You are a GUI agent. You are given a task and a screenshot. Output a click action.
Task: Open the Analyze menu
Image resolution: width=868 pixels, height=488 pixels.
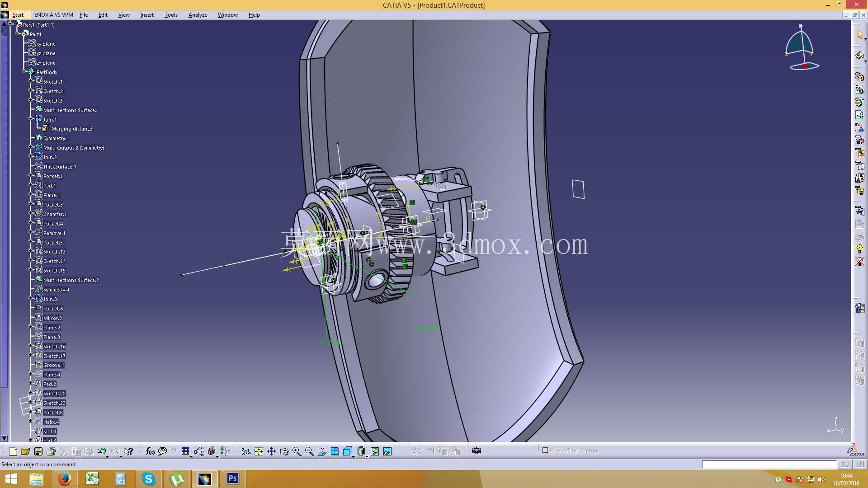pyautogui.click(x=198, y=15)
